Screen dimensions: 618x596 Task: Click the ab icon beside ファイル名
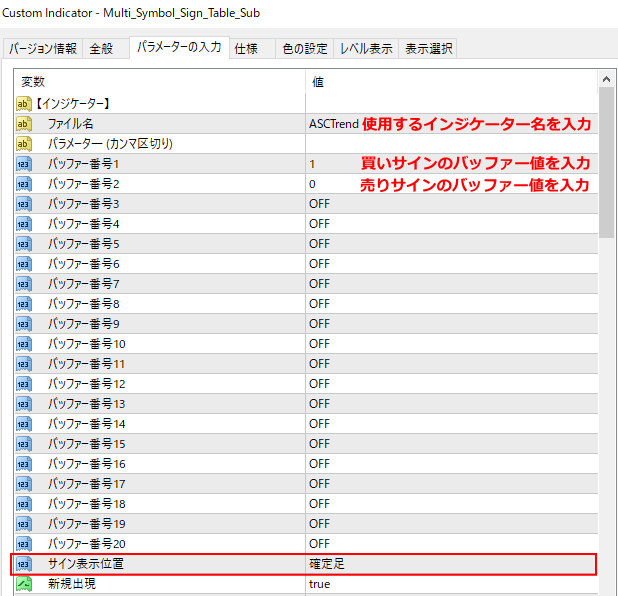[24, 124]
